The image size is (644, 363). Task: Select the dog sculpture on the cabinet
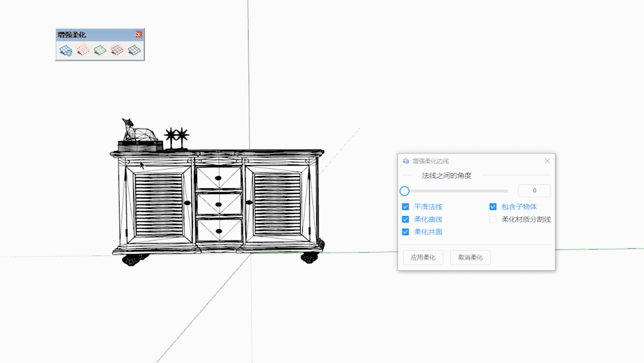pyautogui.click(x=137, y=132)
